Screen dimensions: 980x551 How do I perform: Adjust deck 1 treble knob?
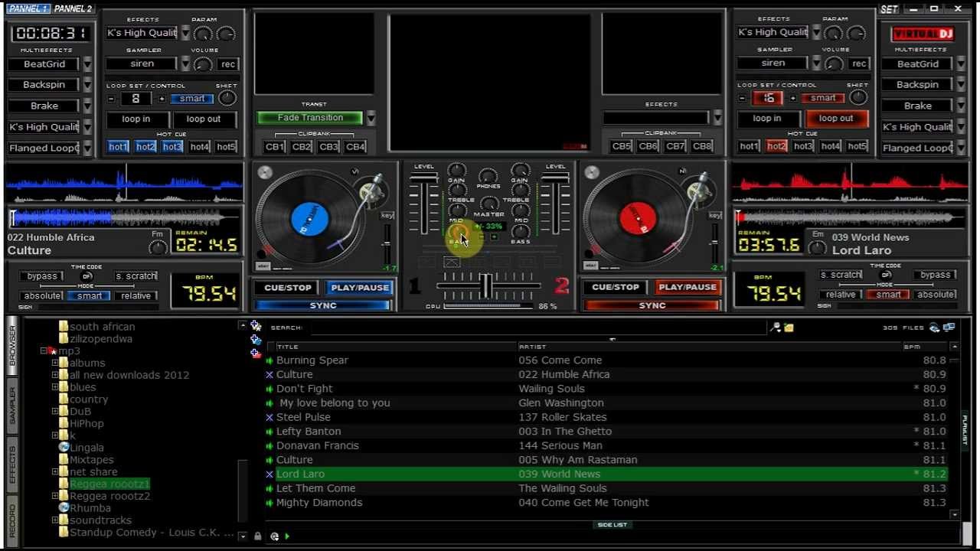[x=457, y=190]
